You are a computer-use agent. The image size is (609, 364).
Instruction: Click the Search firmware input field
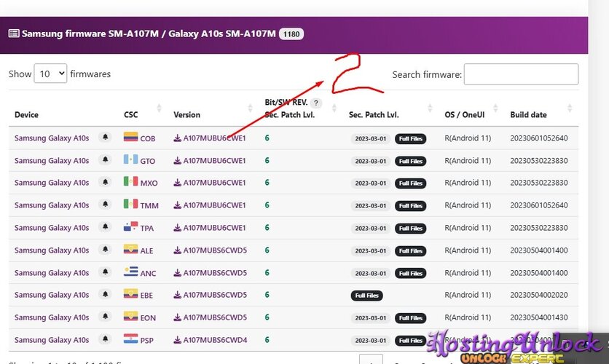[x=522, y=74]
